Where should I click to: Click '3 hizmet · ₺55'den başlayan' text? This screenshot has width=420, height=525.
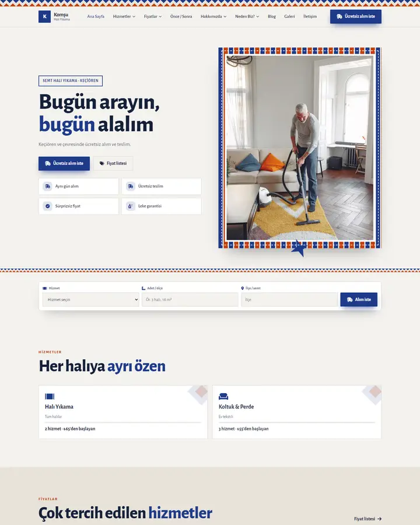243,429
